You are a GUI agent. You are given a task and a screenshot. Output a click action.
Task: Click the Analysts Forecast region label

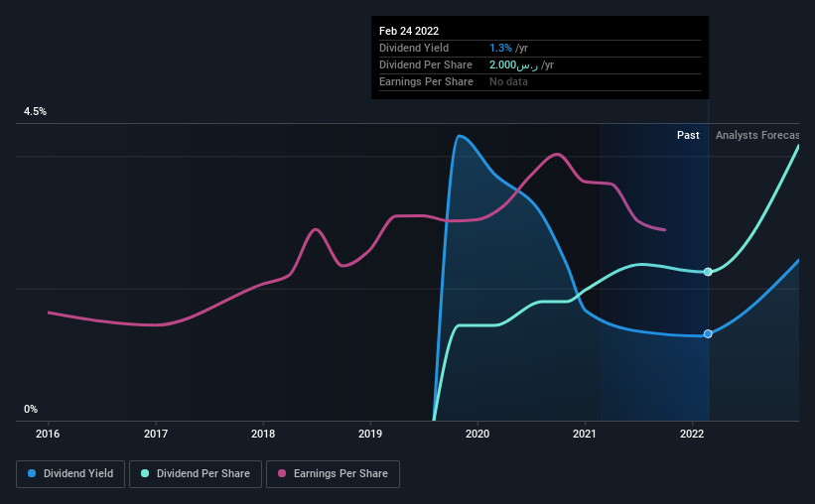click(x=757, y=135)
